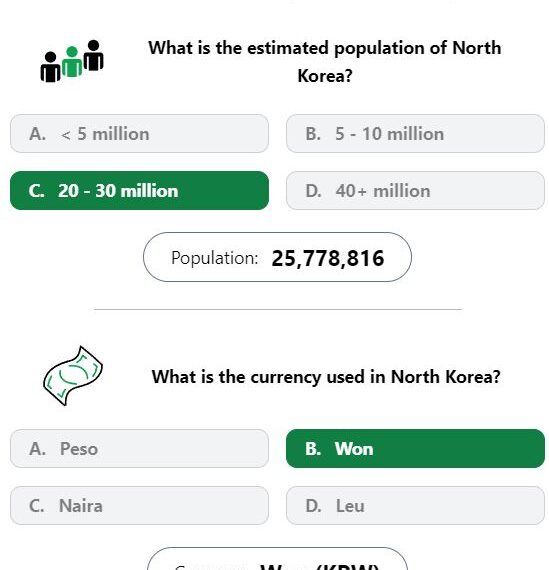
Task: Choose Peso as the currency answer
Action: click(139, 448)
